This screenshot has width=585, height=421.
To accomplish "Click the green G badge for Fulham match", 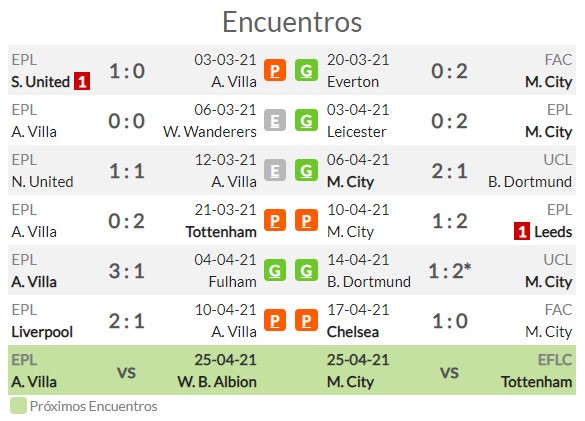I will 275,270.
